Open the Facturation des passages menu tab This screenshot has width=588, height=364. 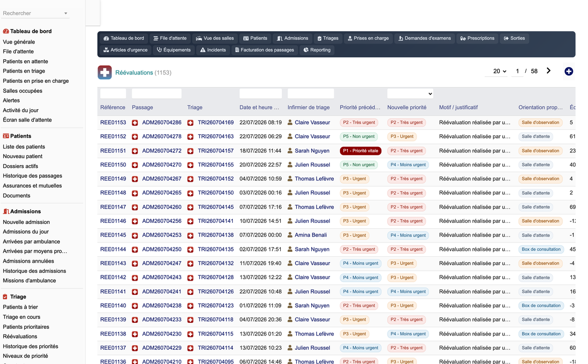[x=264, y=50]
